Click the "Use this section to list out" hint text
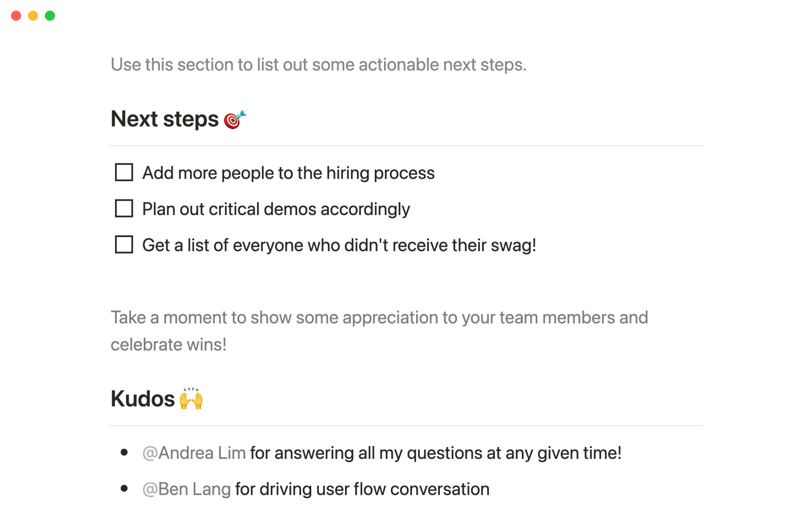The width and height of the screenshot is (812, 508). tap(318, 65)
